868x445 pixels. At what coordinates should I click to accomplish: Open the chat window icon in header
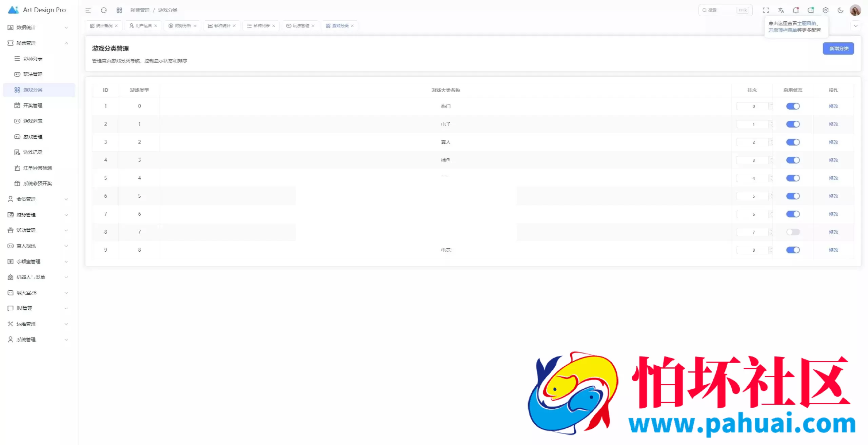coord(811,10)
